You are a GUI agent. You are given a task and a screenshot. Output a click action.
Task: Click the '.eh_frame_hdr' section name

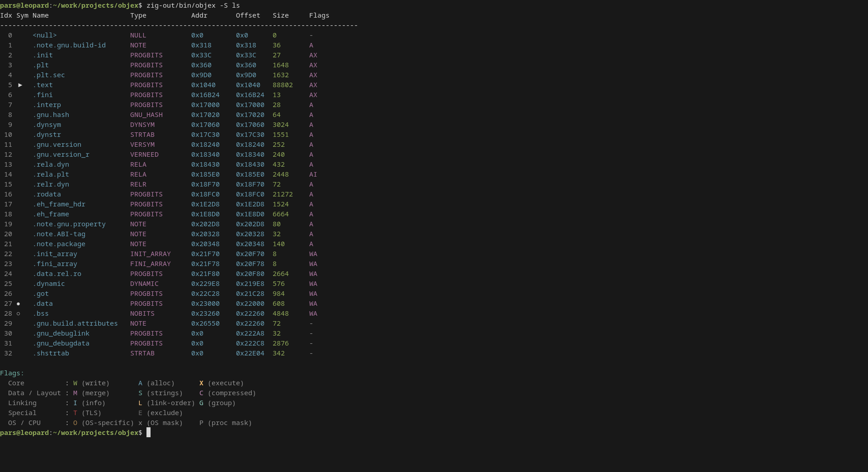tap(59, 204)
